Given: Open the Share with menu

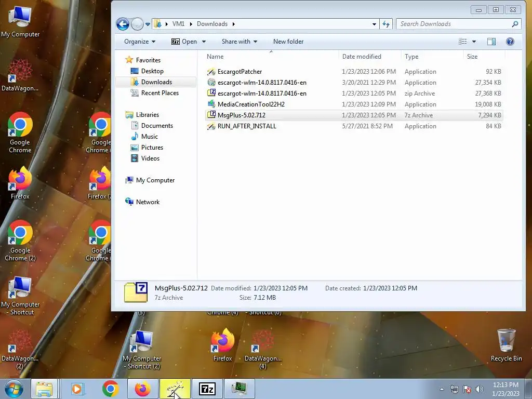Looking at the screenshot, I should point(239,42).
